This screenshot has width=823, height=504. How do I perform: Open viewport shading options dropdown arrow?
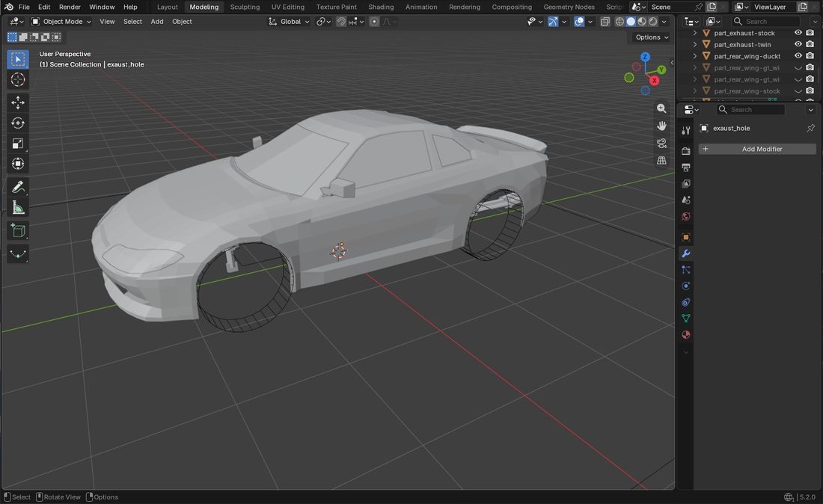pos(664,22)
